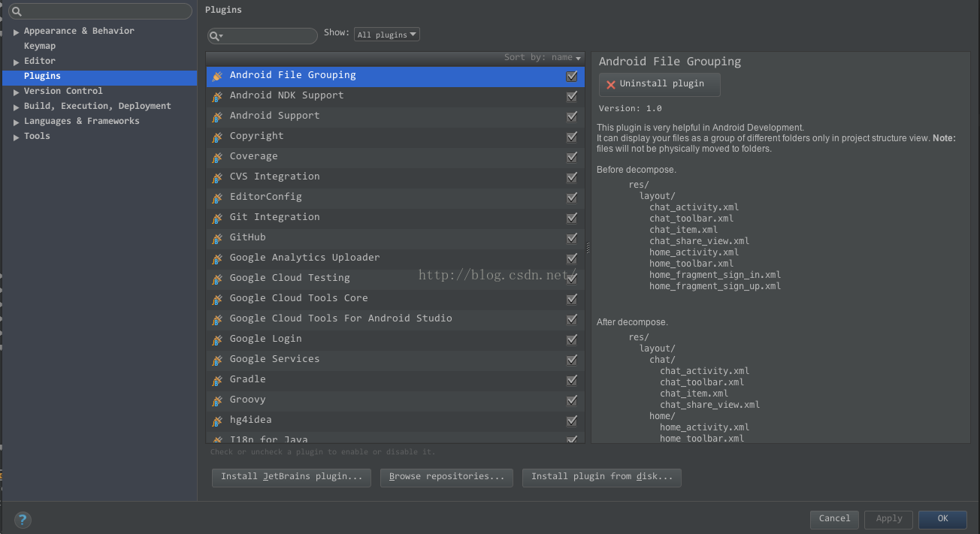Image resolution: width=980 pixels, height=534 pixels.
Task: Toggle the hg4idea plugin checkbox
Action: coord(572,421)
